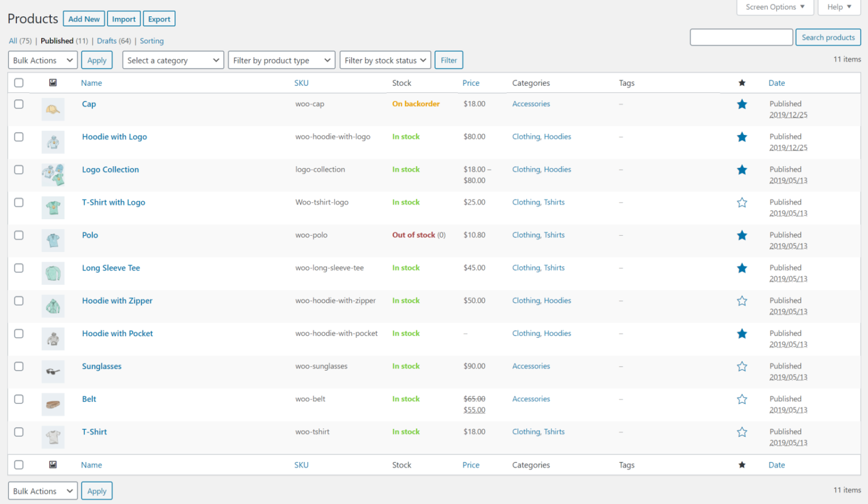The width and height of the screenshot is (868, 504).
Task: Mark T-Shirt with Logo as featured product
Action: (x=742, y=202)
